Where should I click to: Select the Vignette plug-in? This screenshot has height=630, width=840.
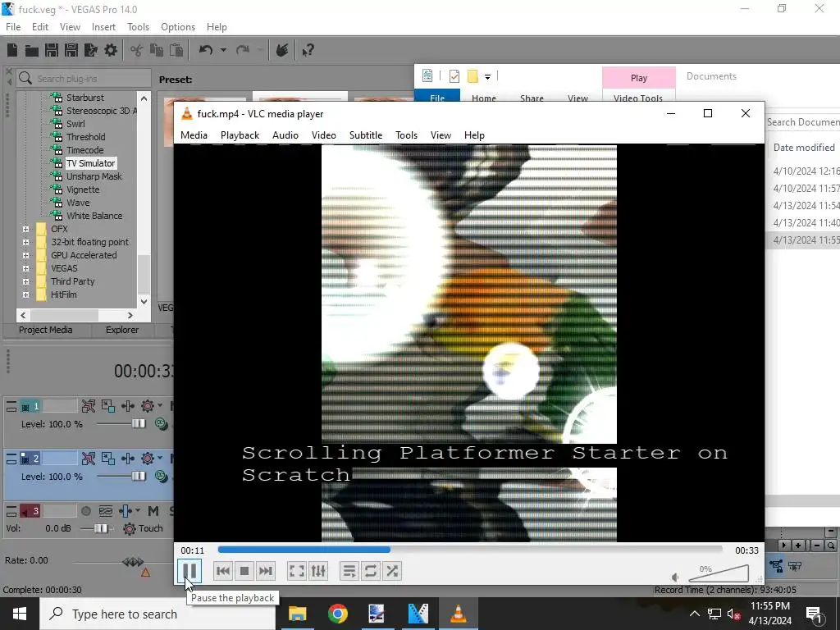83,189
